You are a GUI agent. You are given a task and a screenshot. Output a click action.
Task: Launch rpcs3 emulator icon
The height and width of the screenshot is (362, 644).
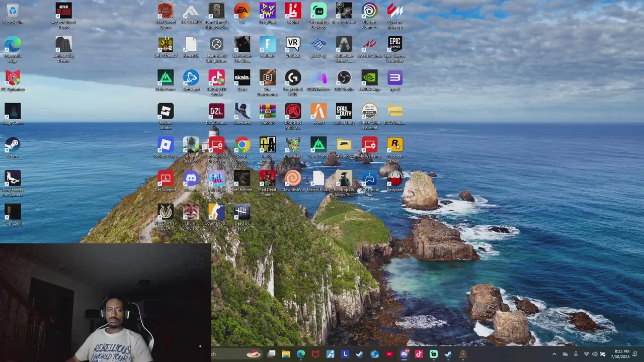click(395, 81)
